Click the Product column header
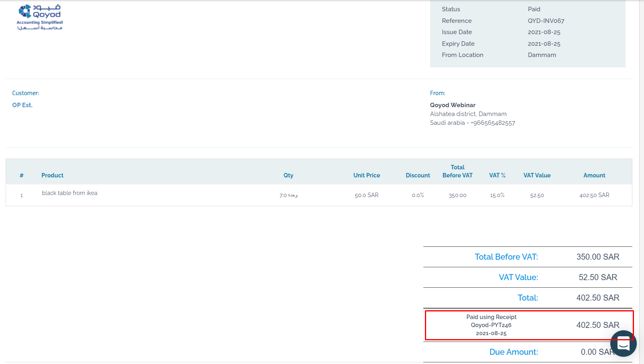This screenshot has width=644, height=364. coord(53,175)
